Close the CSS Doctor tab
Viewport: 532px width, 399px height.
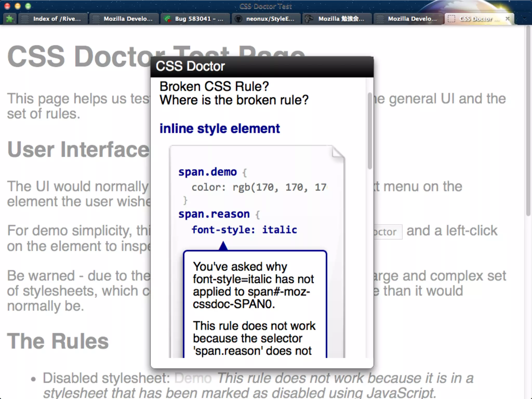point(507,19)
